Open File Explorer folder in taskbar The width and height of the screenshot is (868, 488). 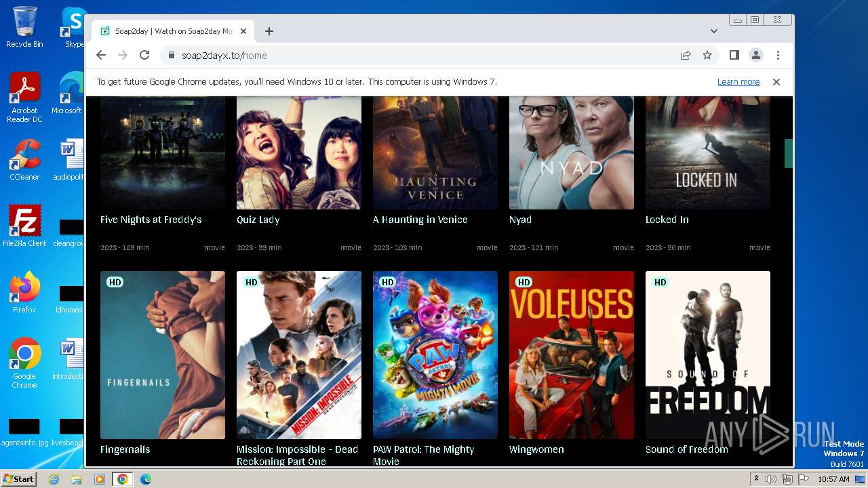click(77, 479)
